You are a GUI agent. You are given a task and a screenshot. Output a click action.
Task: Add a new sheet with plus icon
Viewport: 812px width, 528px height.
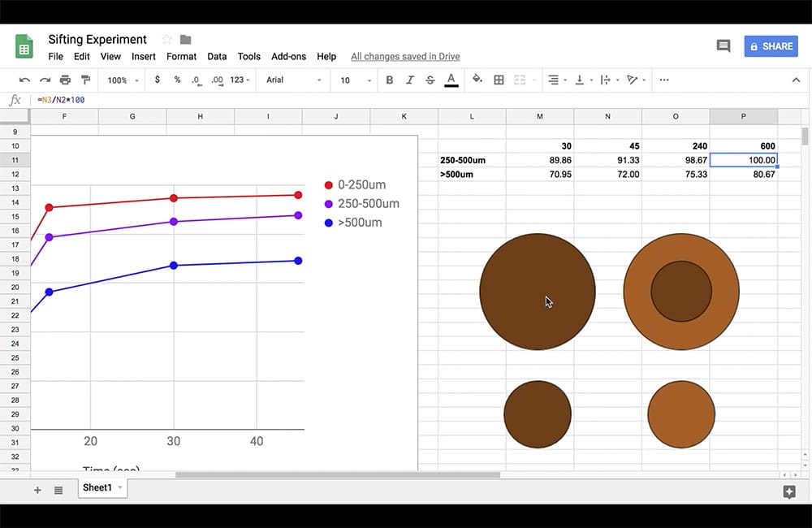click(x=37, y=490)
